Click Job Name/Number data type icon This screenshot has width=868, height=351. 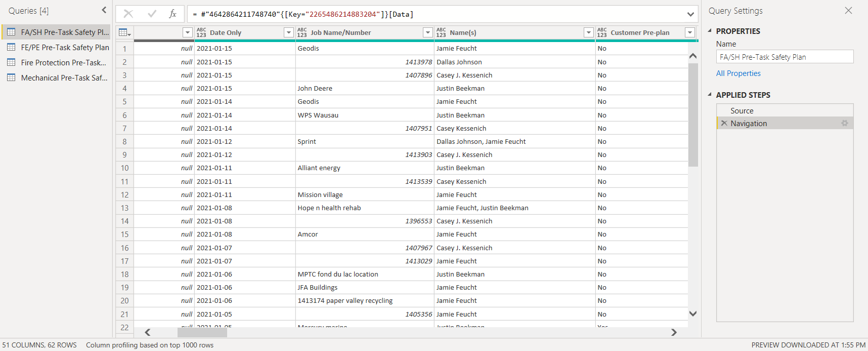(x=302, y=32)
